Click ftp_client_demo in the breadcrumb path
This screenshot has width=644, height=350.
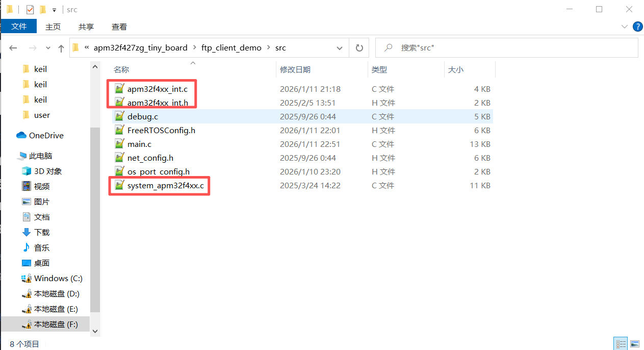tap(231, 48)
